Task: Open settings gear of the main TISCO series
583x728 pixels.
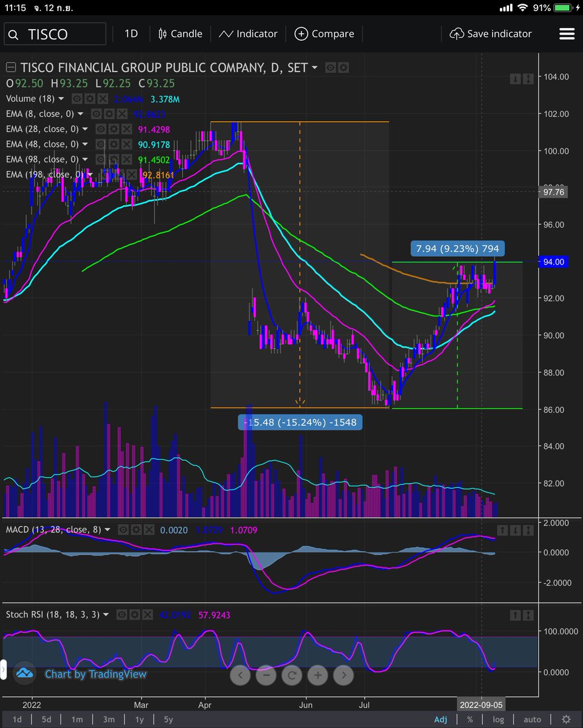Action: tap(343, 68)
